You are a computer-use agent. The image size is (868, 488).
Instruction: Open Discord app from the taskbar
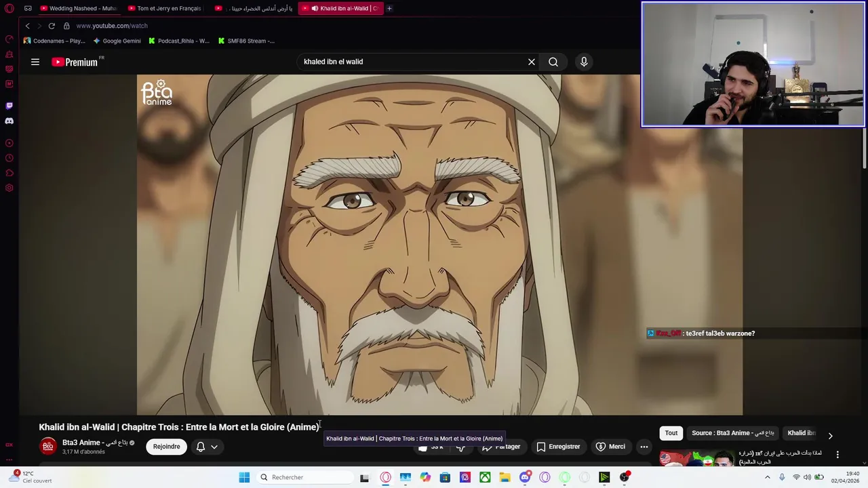(x=525, y=477)
